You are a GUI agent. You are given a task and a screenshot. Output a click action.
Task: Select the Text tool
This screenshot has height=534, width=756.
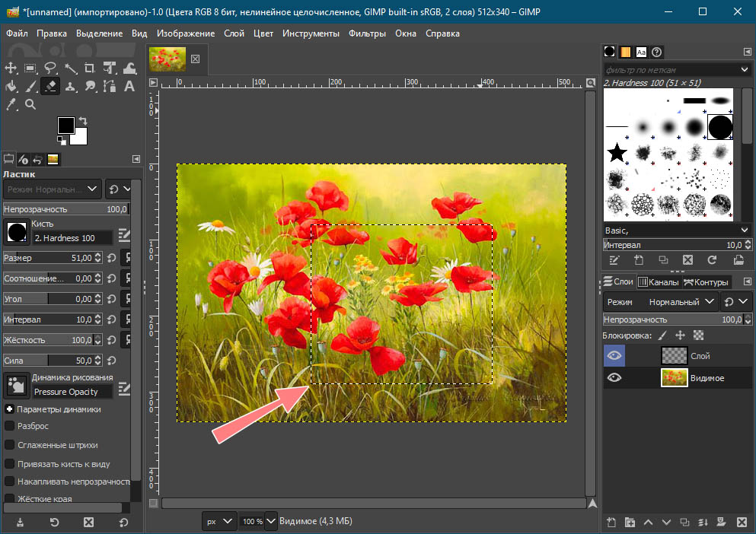[129, 86]
